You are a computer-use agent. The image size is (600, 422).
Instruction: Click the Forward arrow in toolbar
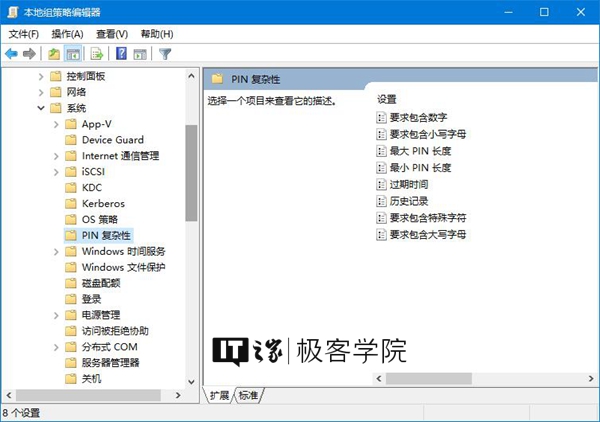coord(29,54)
